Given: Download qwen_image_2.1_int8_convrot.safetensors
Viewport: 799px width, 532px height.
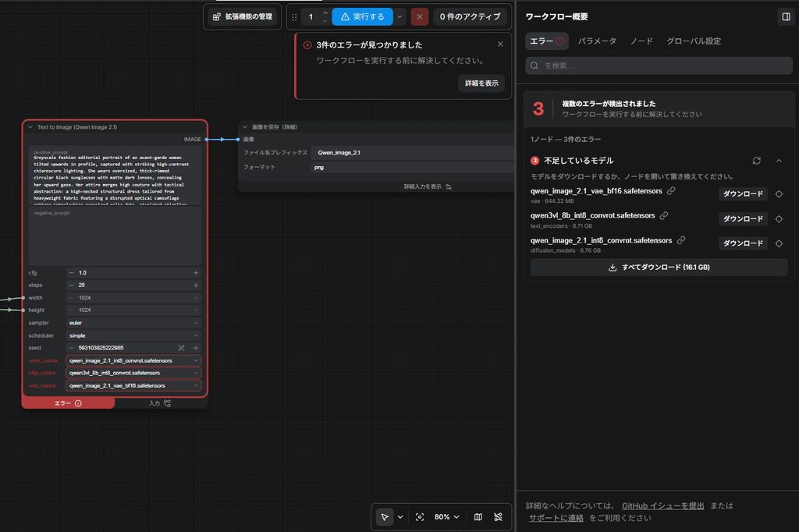Looking at the screenshot, I should pyautogui.click(x=743, y=243).
